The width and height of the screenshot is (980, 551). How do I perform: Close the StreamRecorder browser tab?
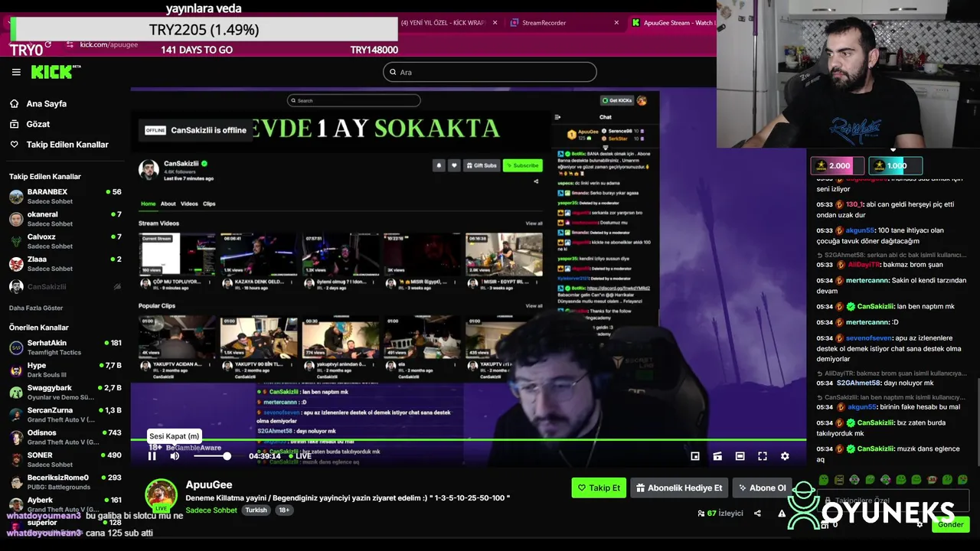pyautogui.click(x=616, y=23)
